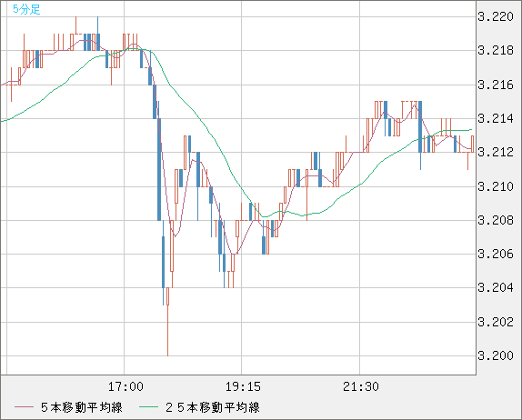Click the 5本移動平均線 legend text
The image size is (522, 420).
pos(82,407)
